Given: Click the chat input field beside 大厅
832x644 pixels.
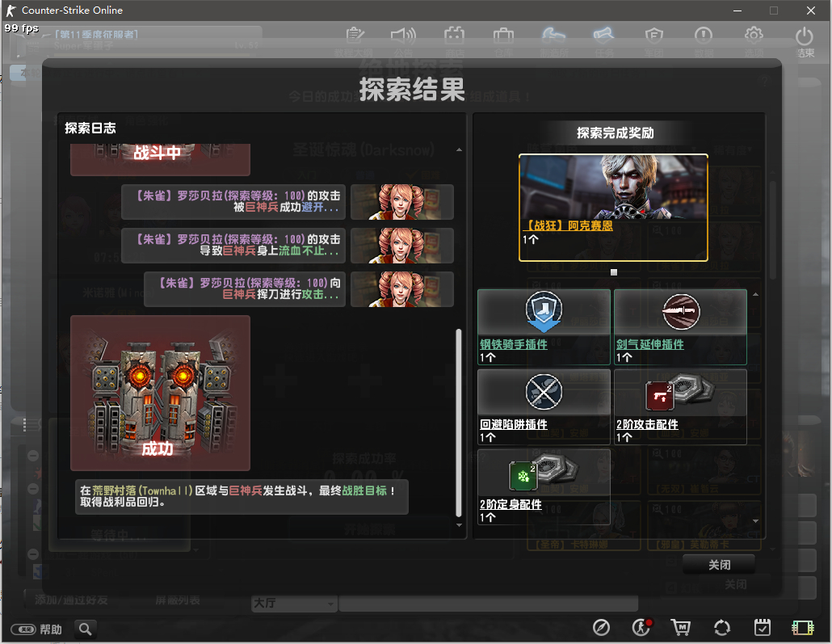Looking at the screenshot, I should coord(488,603).
